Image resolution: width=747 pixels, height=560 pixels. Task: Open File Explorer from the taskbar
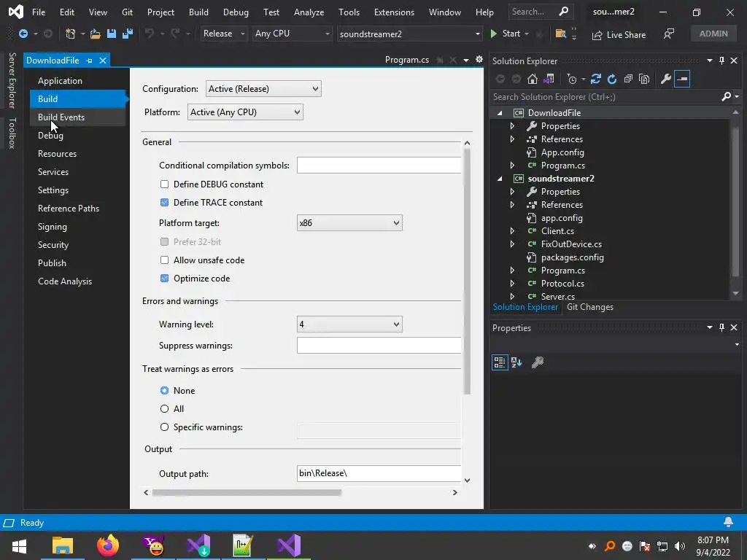[x=63, y=545]
